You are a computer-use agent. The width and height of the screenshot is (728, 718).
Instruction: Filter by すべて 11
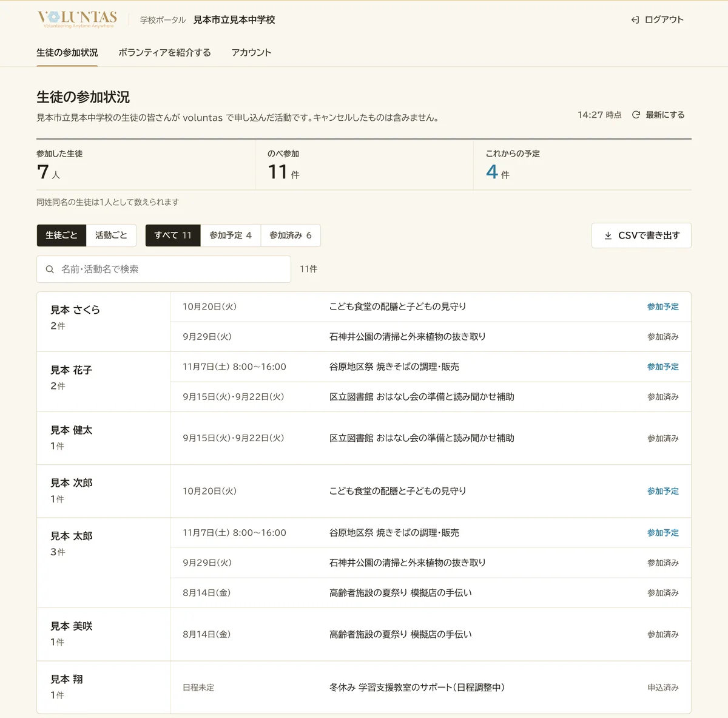[x=173, y=235]
